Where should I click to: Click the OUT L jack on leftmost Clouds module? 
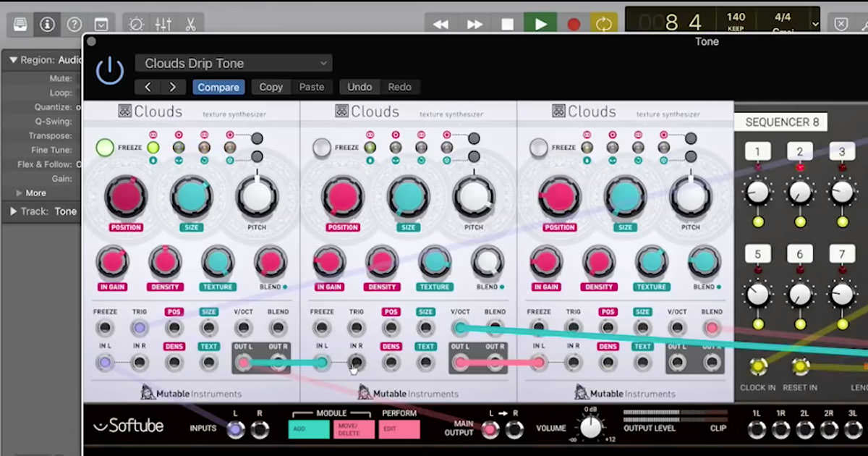[x=244, y=363]
